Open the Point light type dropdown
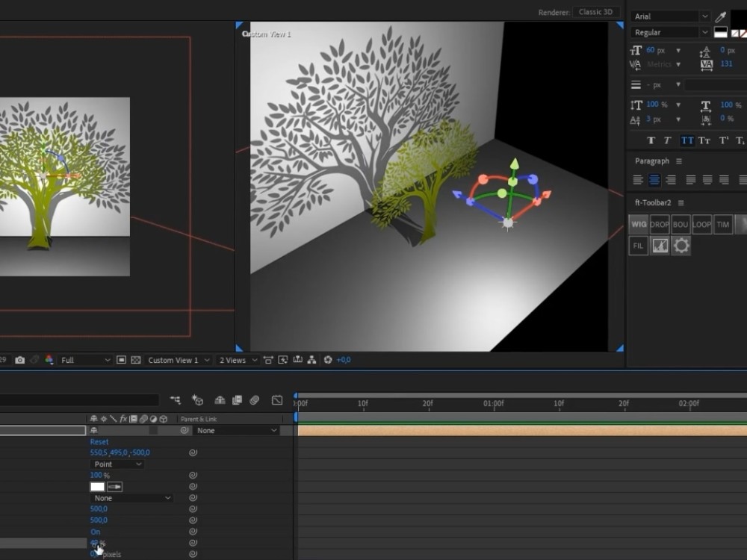 [117, 464]
